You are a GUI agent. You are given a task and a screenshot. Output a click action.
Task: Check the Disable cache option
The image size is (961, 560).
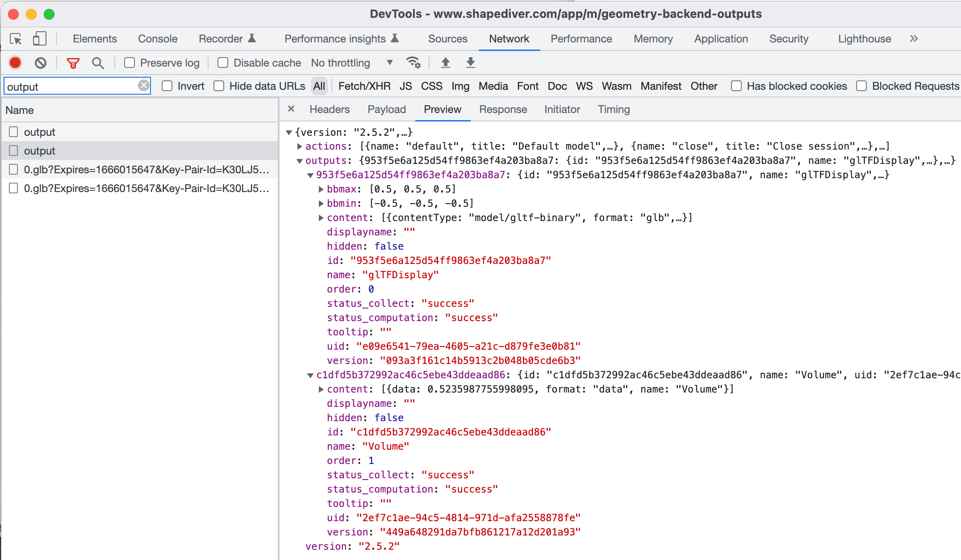point(223,63)
